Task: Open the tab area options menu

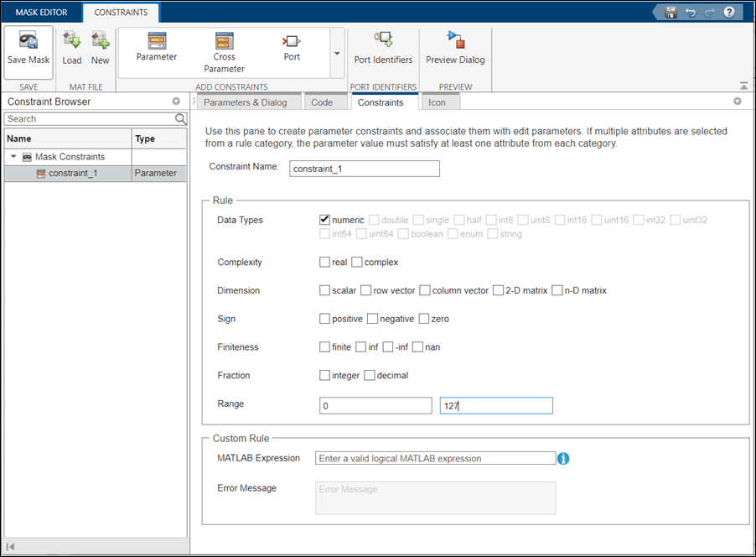Action: pyautogui.click(x=738, y=102)
